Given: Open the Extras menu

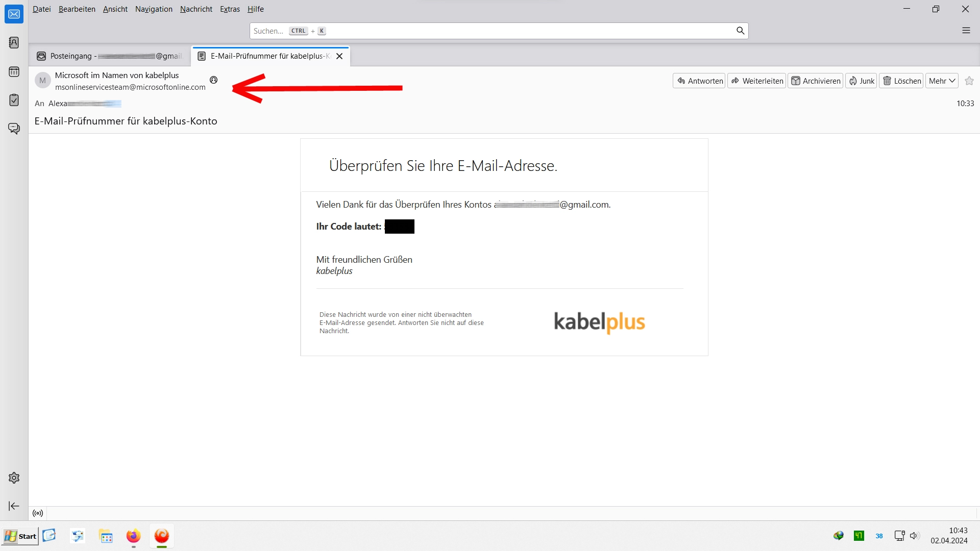Looking at the screenshot, I should coord(230,9).
